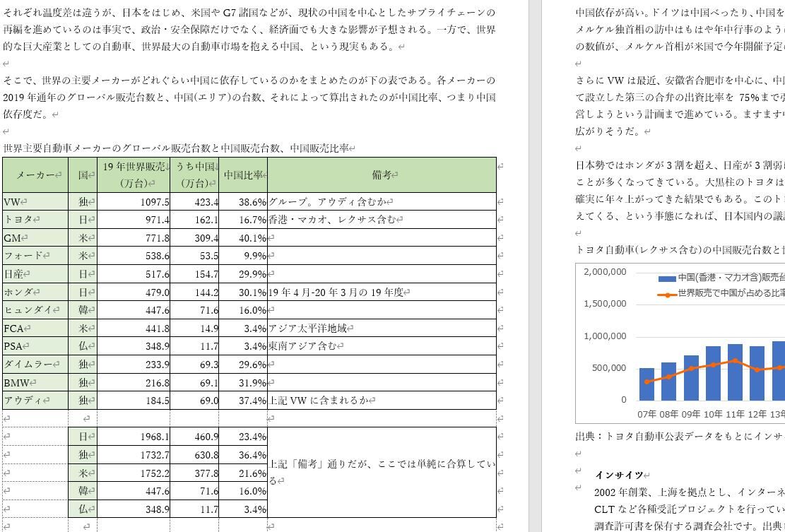
Task: Click the 香港・マカオ、レクサス含む remark
Action: [x=332, y=220]
